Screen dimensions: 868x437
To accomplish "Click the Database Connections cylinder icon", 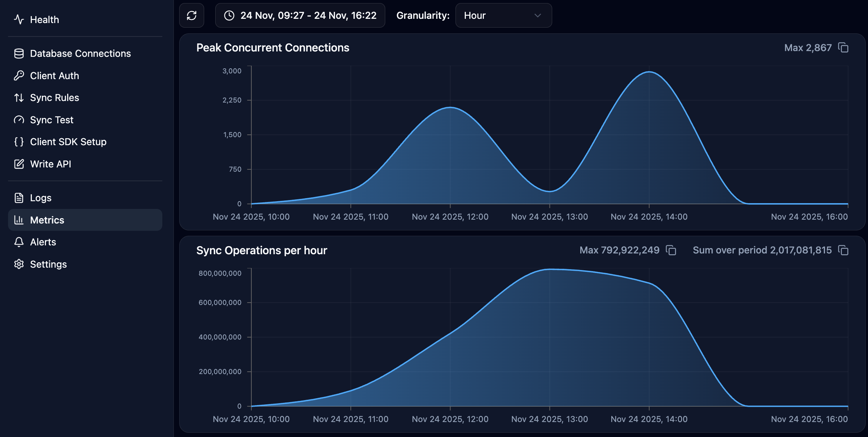I will [19, 53].
